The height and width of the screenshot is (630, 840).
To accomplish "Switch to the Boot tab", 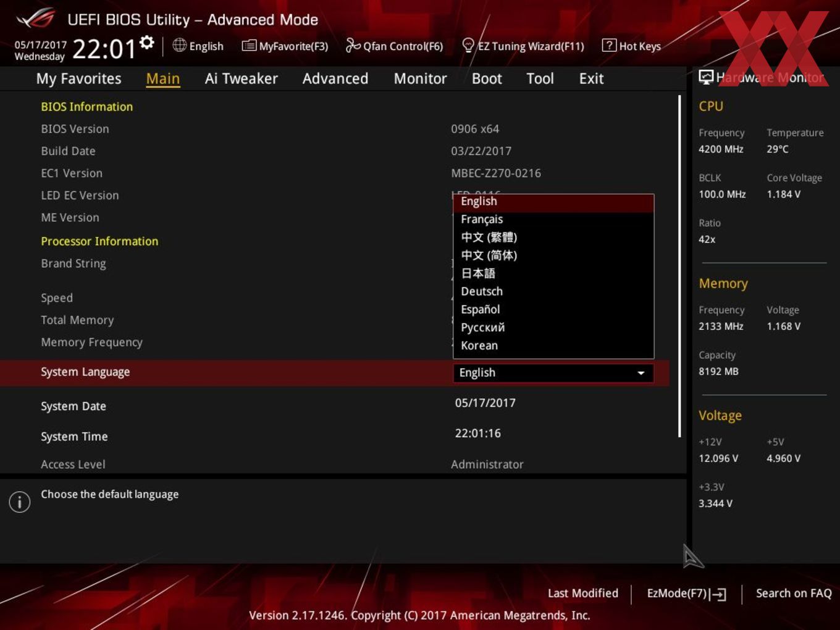I will point(487,79).
